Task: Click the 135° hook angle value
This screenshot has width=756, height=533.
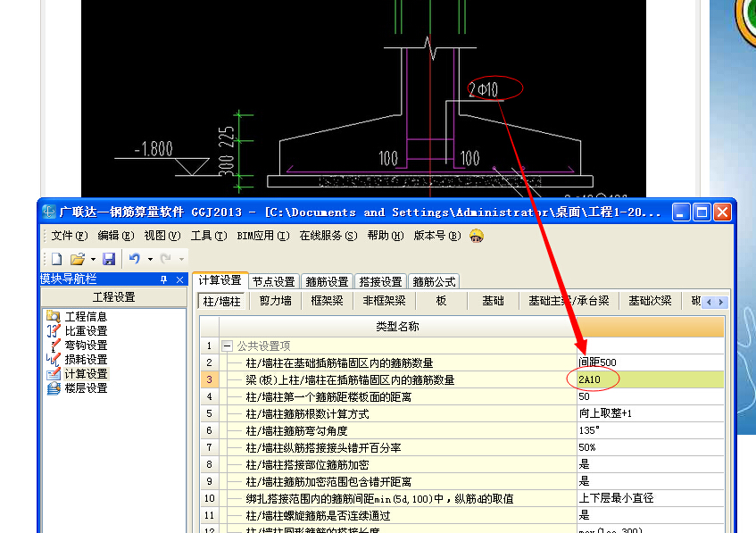Action: pos(651,430)
